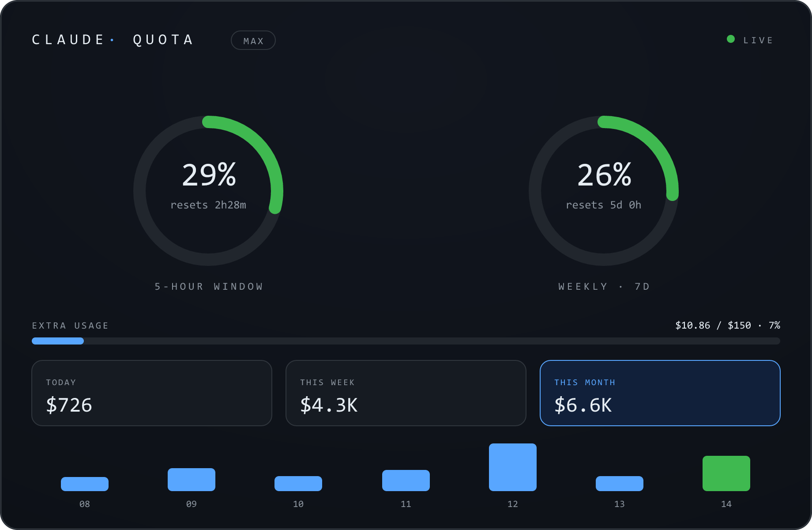Select the THIS MONTH $6.6K card
Viewport: 812px width, 530px height.
[660, 393]
